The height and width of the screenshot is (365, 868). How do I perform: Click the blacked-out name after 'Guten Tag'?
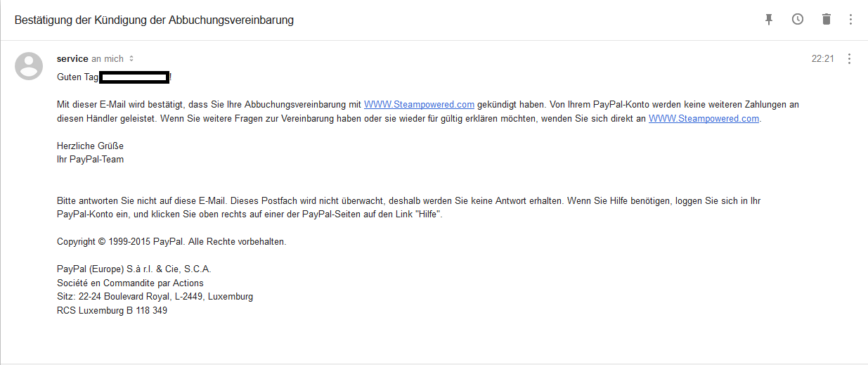134,77
